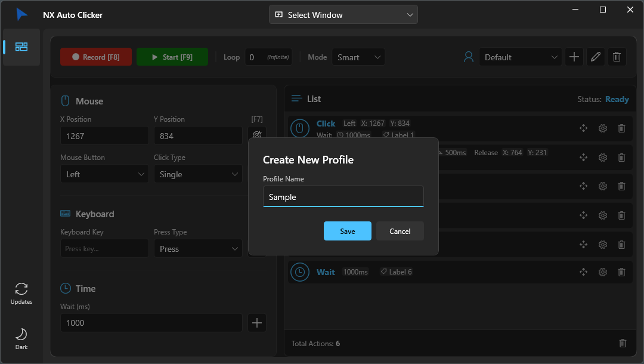The image size is (644, 364).
Task: Click the X Position field
Action: pyautogui.click(x=104, y=135)
